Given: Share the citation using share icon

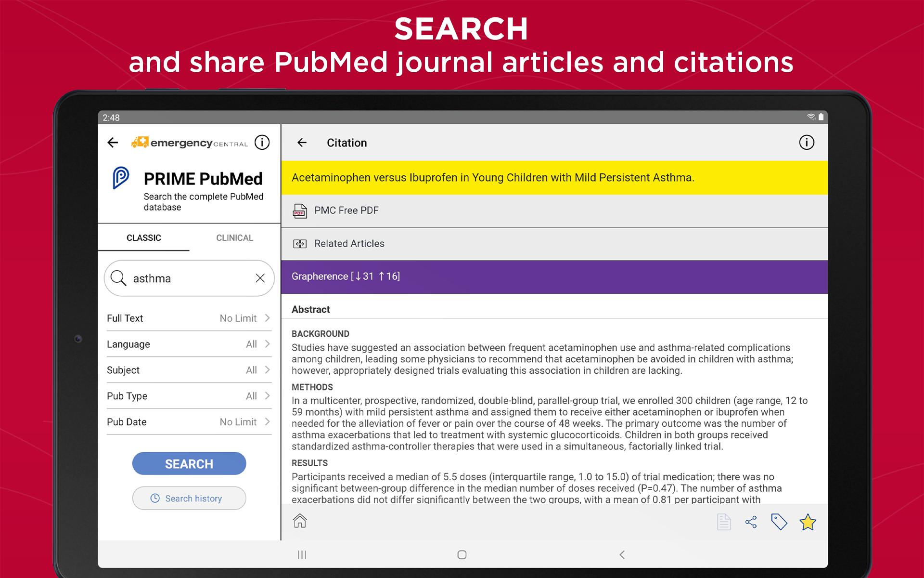Looking at the screenshot, I should 751,522.
